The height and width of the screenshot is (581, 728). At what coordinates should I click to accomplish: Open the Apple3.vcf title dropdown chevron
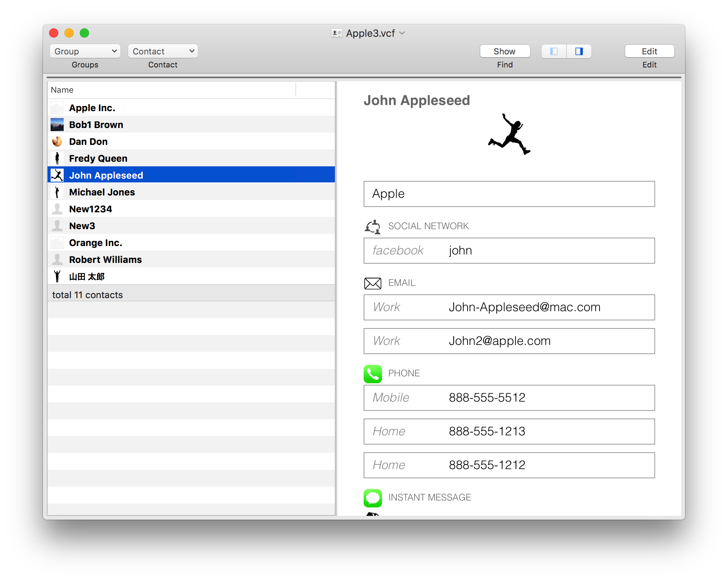(x=402, y=33)
